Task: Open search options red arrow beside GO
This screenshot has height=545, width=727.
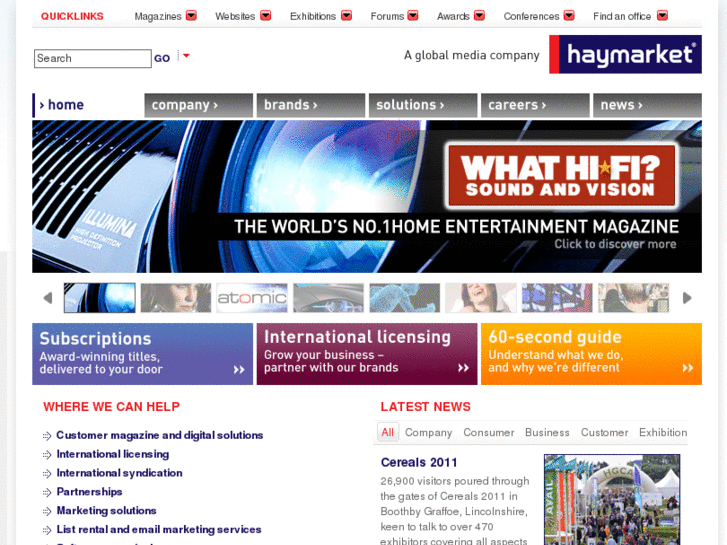Action: point(186,56)
